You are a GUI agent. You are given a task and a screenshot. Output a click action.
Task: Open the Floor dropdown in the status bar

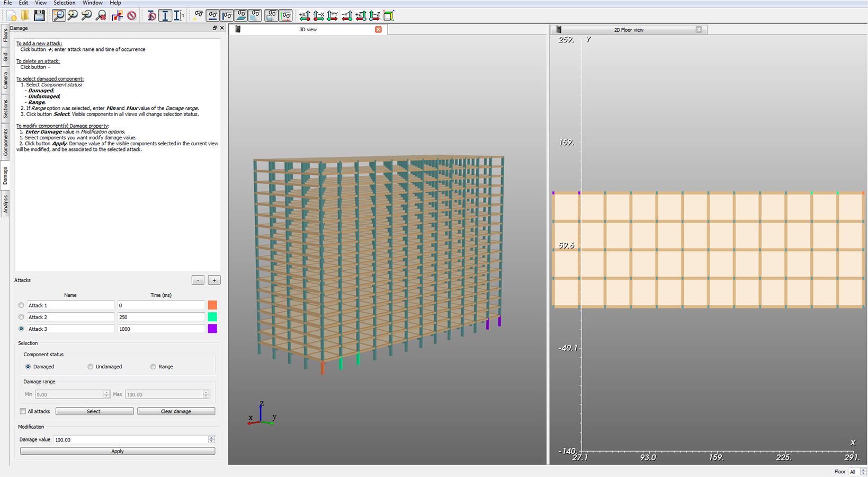(856, 472)
